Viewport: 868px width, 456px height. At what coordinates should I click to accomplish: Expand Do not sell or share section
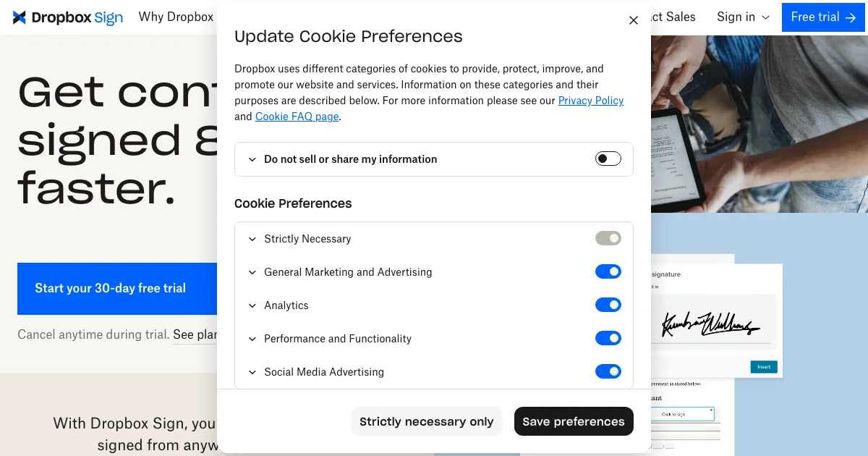(x=252, y=159)
